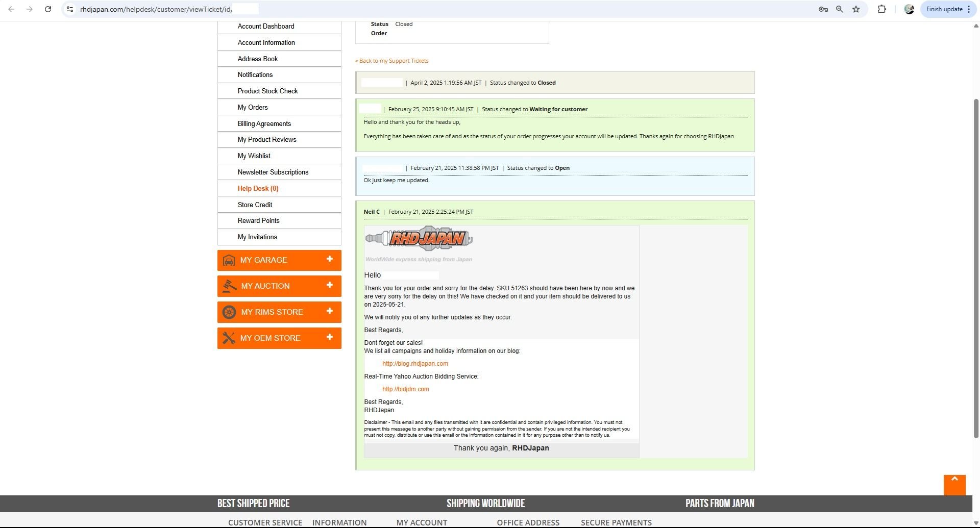
Task: Open the browser extensions puzzle icon
Action: point(881,9)
